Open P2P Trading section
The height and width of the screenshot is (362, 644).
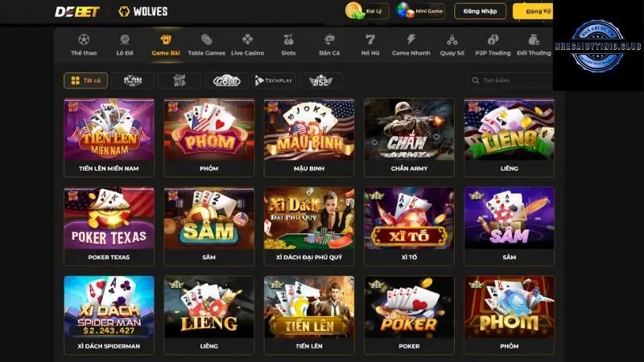pos(493,45)
